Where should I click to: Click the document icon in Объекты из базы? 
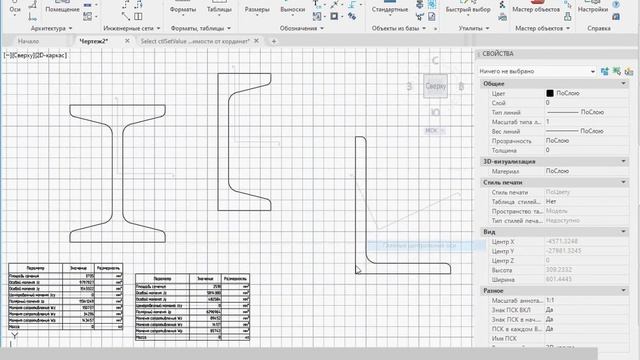coord(432,16)
